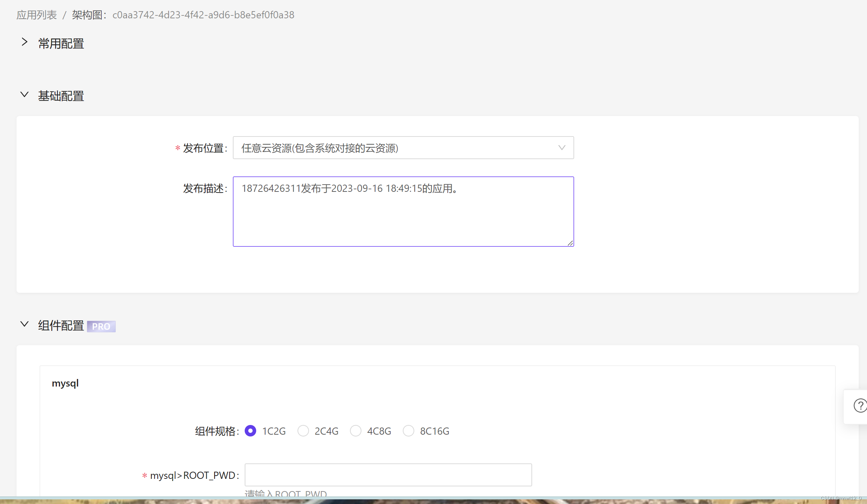This screenshot has height=504, width=867.
Task: Select the 8C16G spec radio button
Action: pyautogui.click(x=409, y=431)
